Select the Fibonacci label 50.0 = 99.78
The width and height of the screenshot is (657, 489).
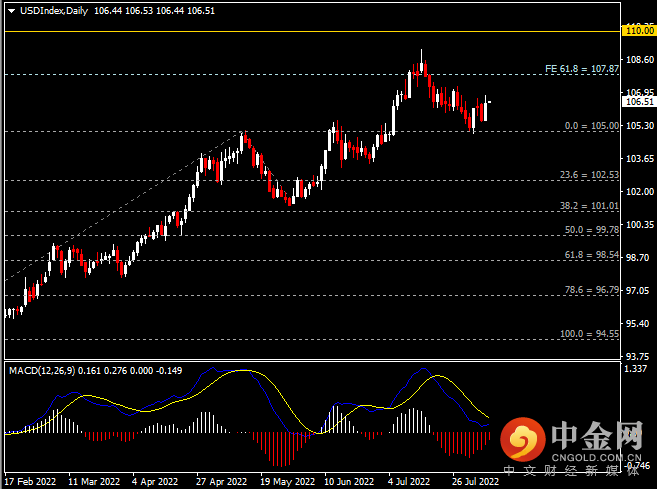(x=592, y=230)
